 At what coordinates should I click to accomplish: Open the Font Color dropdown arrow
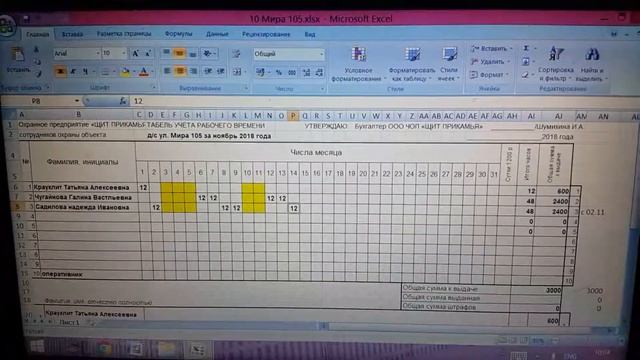point(152,72)
